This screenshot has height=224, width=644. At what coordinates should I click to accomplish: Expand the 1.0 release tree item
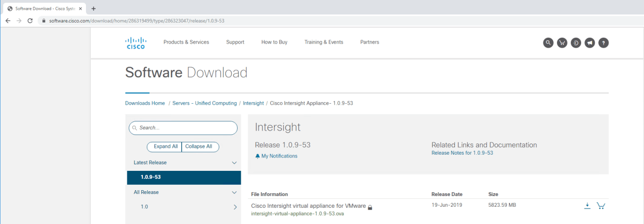[235, 207]
